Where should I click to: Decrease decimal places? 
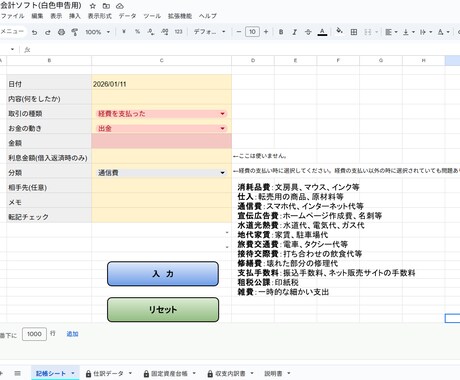click(151, 32)
